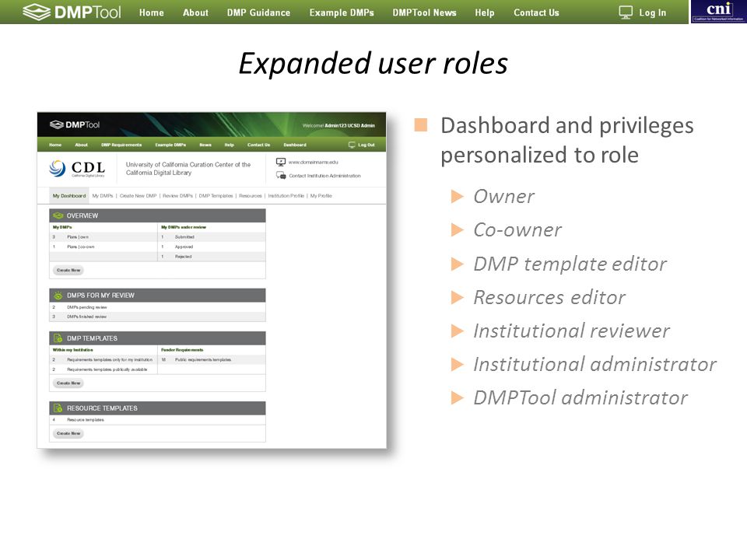Viewport: 747px width, 560px height.
Task: Open Home in the top banner menu
Action: (x=152, y=13)
